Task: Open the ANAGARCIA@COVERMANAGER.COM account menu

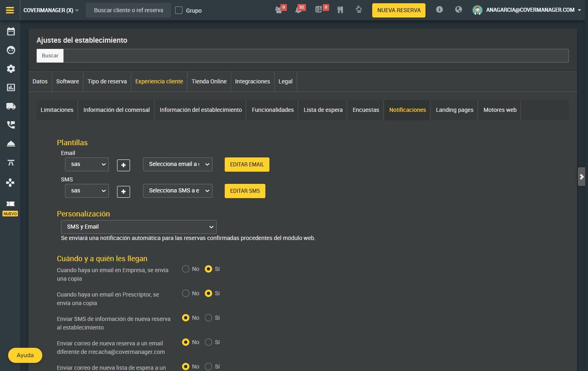Action: pos(534,10)
